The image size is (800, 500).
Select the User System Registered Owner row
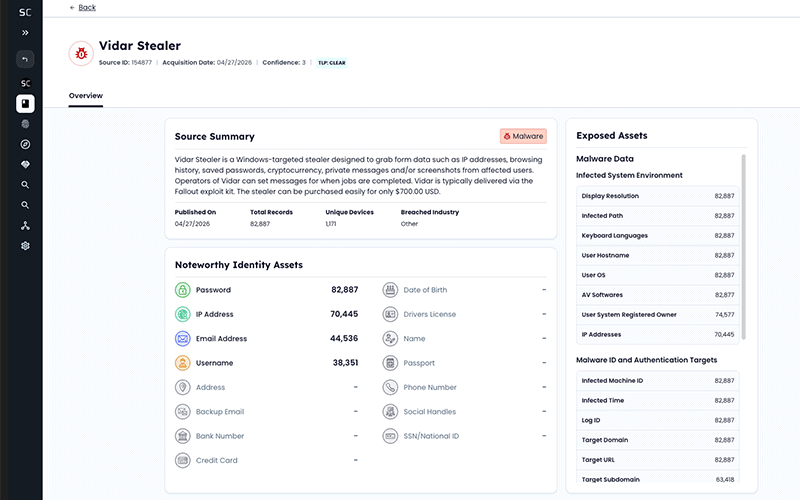point(658,315)
